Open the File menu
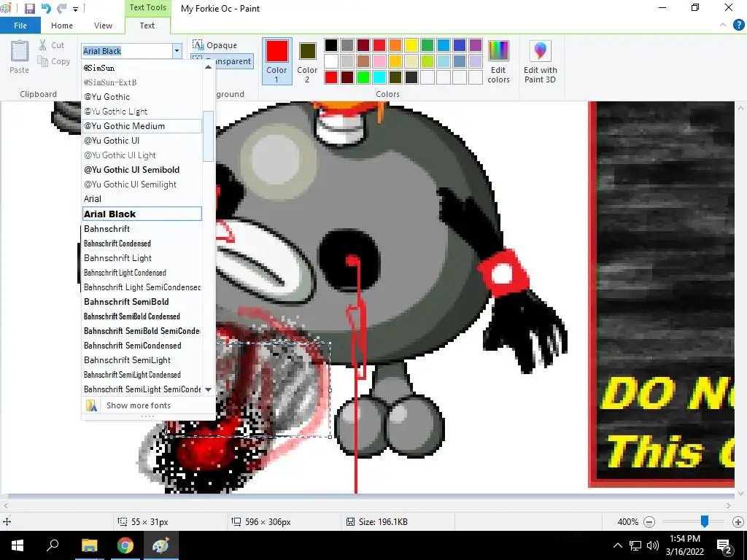The height and width of the screenshot is (560, 747). 20,26
